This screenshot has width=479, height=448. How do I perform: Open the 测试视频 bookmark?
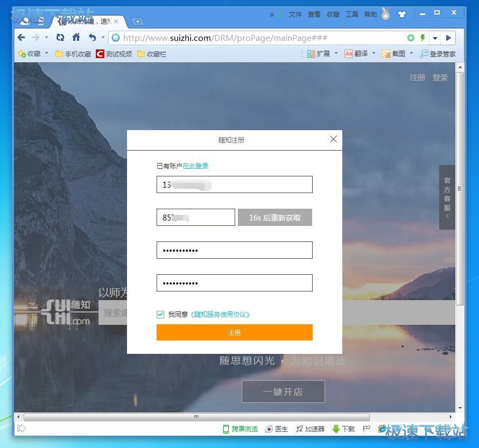114,54
